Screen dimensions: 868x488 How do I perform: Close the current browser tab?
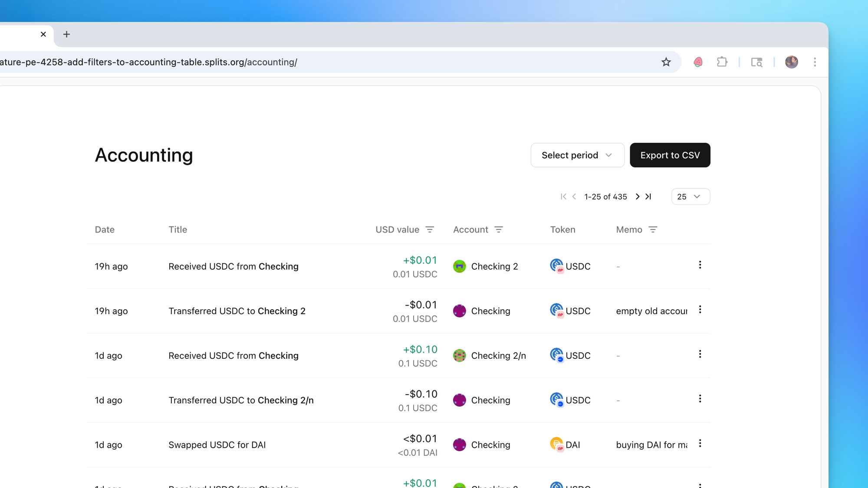click(43, 34)
